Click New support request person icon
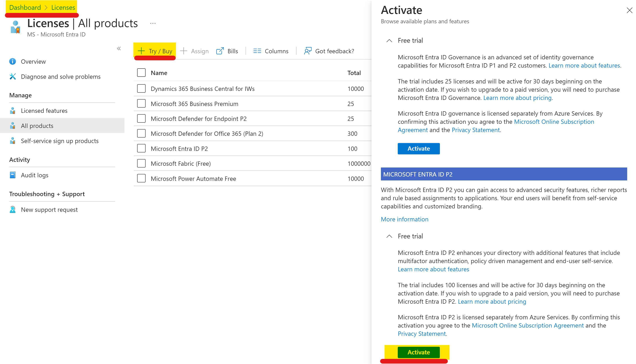 [x=13, y=209]
